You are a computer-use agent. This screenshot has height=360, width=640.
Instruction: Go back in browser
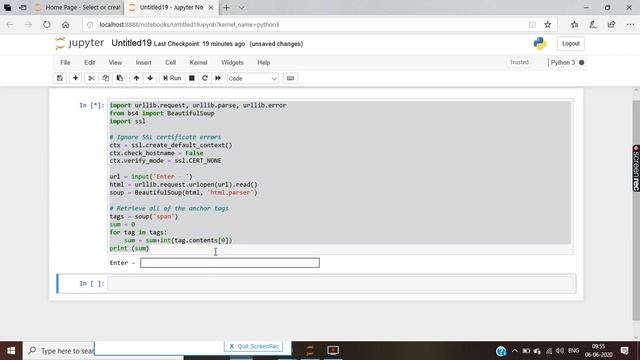pyautogui.click(x=10, y=24)
